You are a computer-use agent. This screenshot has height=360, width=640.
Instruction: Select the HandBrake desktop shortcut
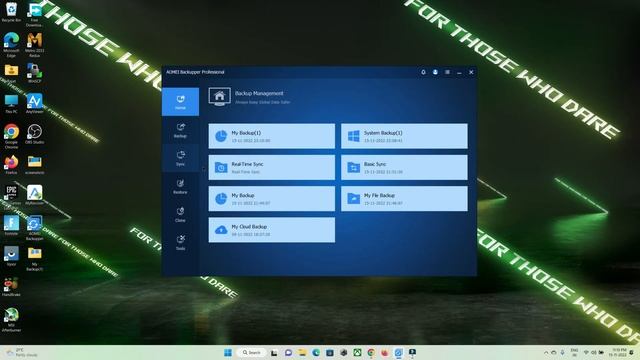pyautogui.click(x=11, y=287)
